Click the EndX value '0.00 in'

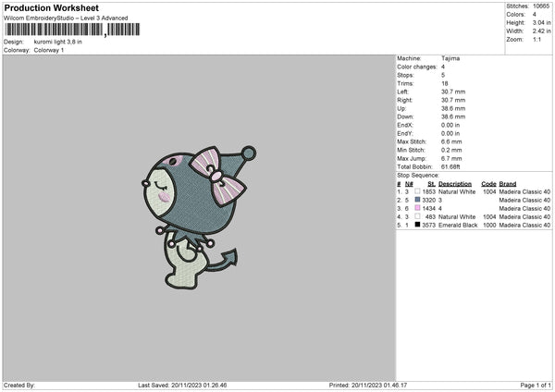coord(450,125)
